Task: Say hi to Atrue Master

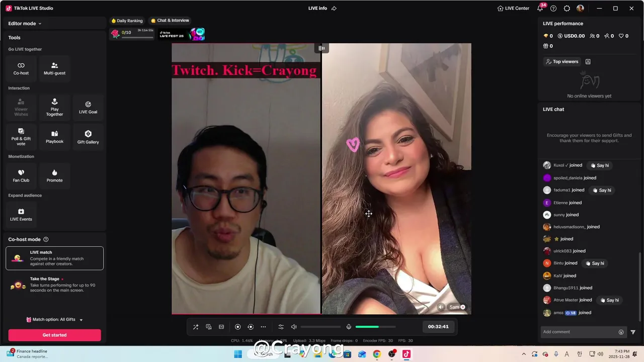Action: tap(609, 300)
